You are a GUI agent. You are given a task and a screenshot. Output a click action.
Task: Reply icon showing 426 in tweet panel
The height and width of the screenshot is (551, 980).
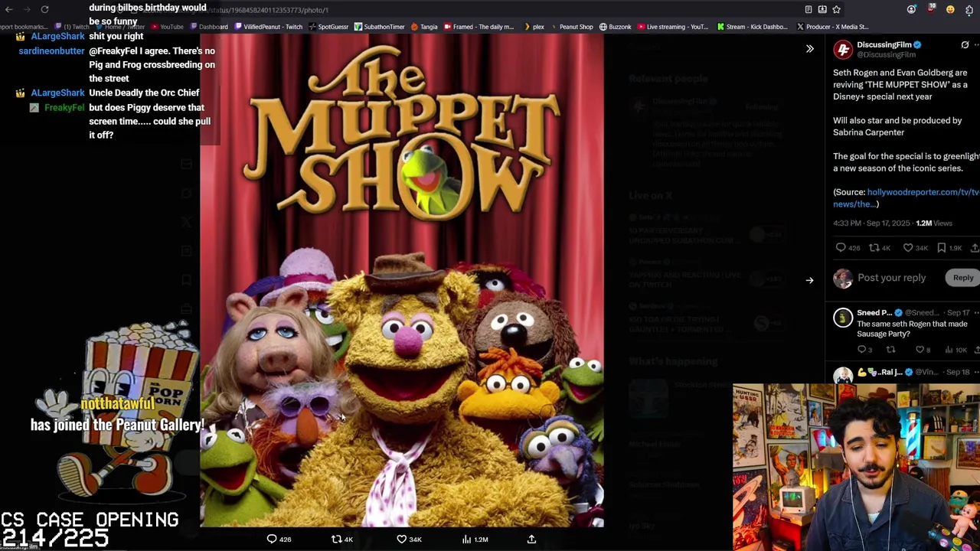(841, 248)
